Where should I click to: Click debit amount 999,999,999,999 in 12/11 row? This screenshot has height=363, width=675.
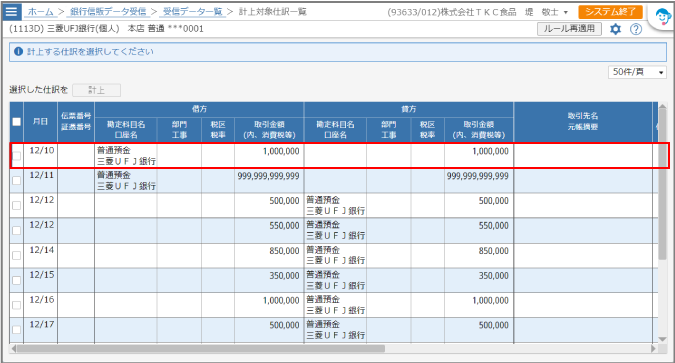click(x=268, y=176)
